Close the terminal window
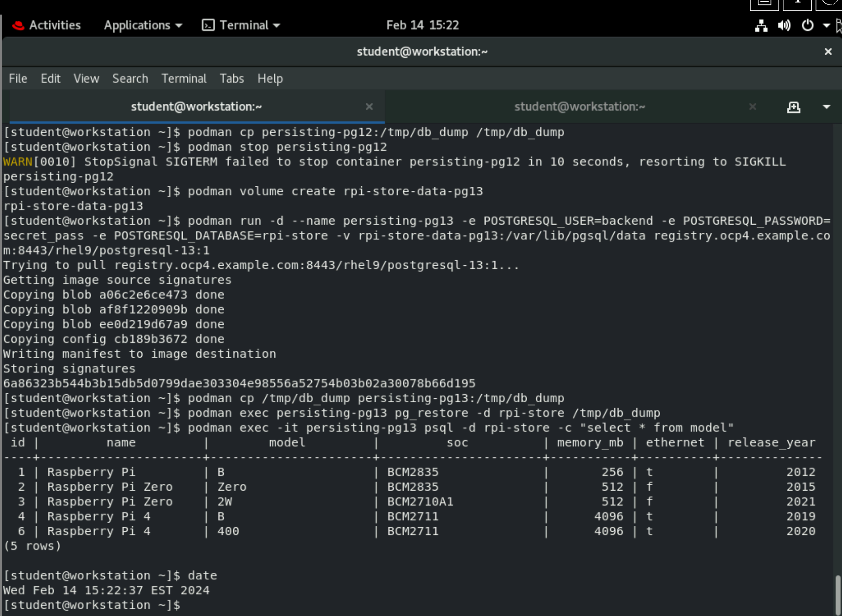 (828, 51)
